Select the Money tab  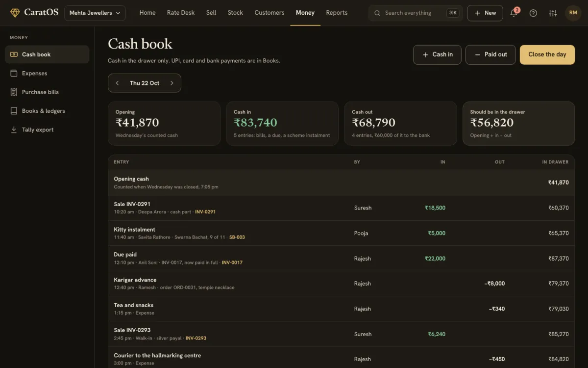pyautogui.click(x=305, y=13)
